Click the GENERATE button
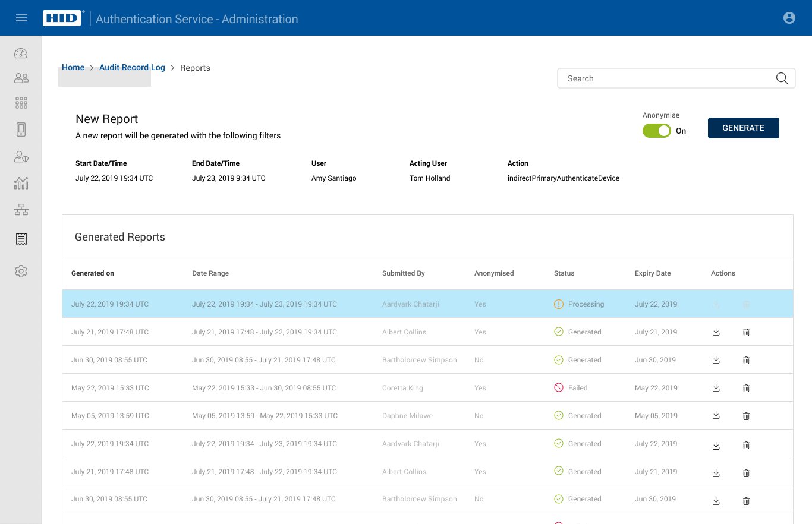Image resolution: width=812 pixels, height=524 pixels. coord(743,128)
